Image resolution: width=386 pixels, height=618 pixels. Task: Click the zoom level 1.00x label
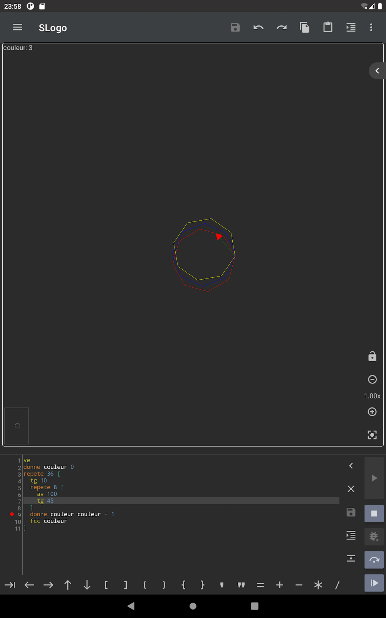click(372, 396)
